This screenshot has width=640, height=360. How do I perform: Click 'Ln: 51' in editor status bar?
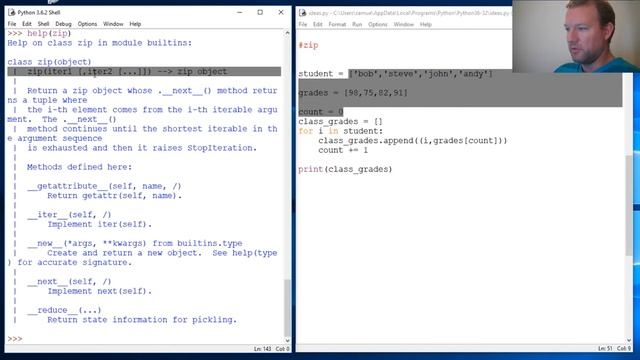tap(605, 349)
